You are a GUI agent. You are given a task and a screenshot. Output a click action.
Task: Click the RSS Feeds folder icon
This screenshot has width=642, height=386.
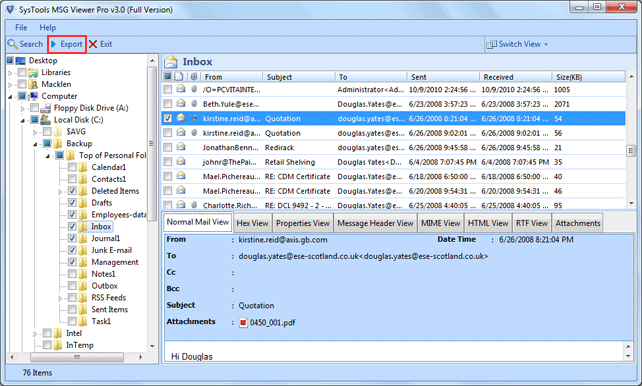(83, 298)
